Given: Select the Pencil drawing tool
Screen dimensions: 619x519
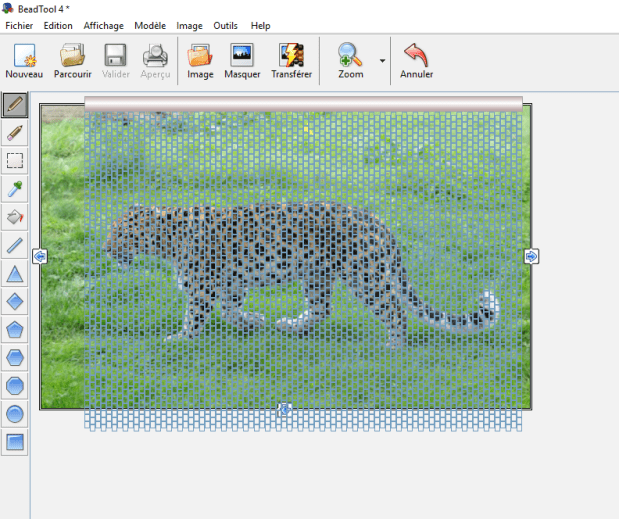Looking at the screenshot, I should (15, 104).
